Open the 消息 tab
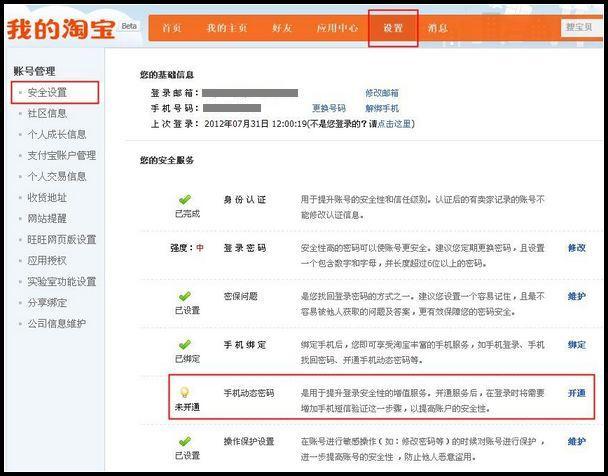608x476 pixels. (x=437, y=29)
